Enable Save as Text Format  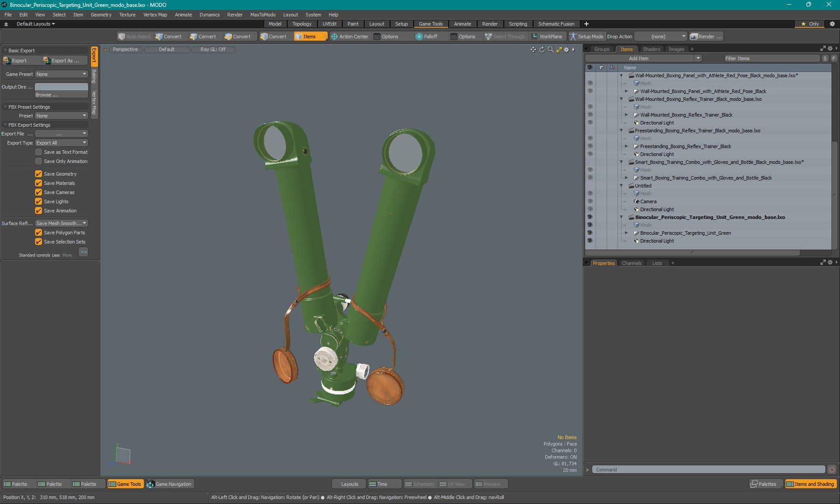pyautogui.click(x=39, y=152)
